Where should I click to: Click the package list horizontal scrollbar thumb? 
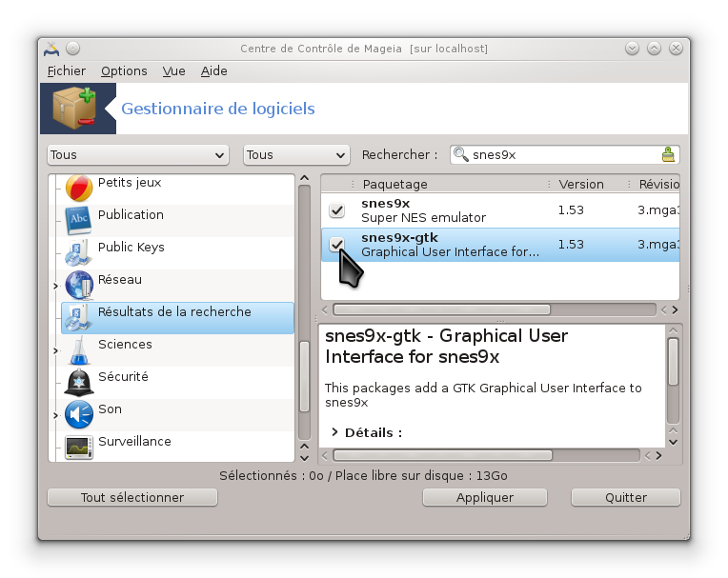click(441, 309)
